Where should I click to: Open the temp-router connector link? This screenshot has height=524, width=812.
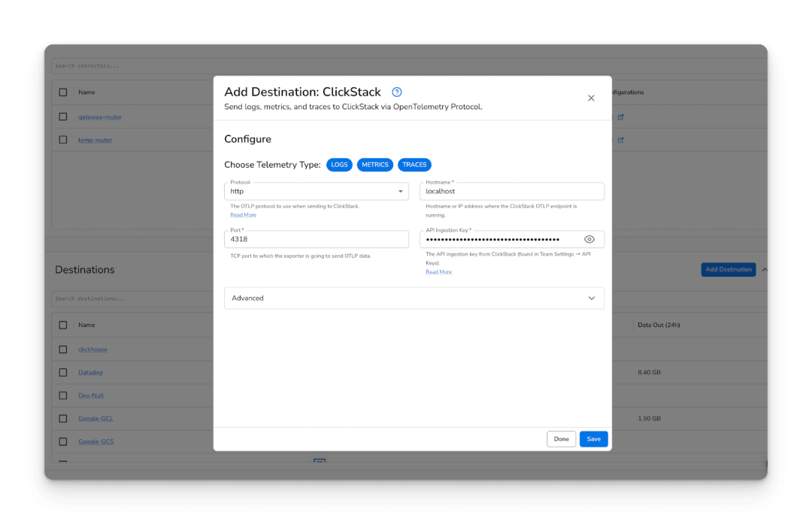[95, 140]
